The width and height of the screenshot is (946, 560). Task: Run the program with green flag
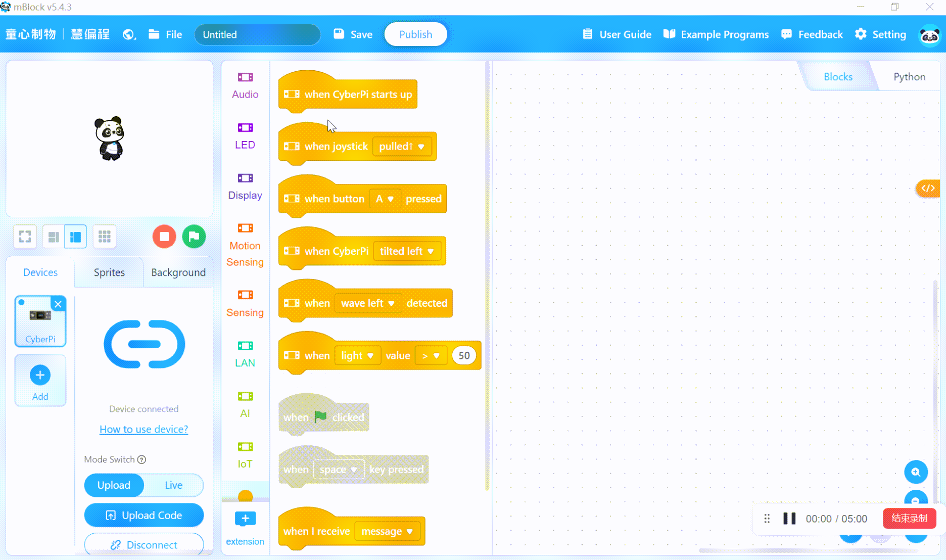(194, 237)
